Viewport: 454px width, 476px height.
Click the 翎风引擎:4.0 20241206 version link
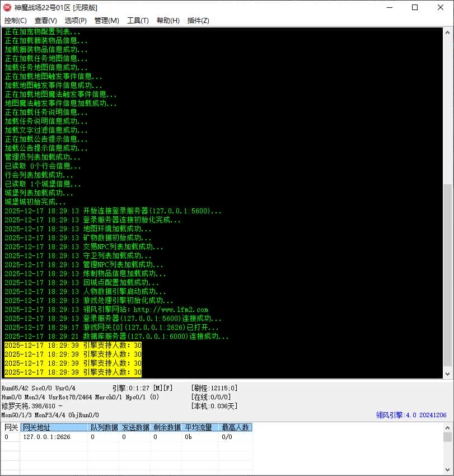[411, 415]
